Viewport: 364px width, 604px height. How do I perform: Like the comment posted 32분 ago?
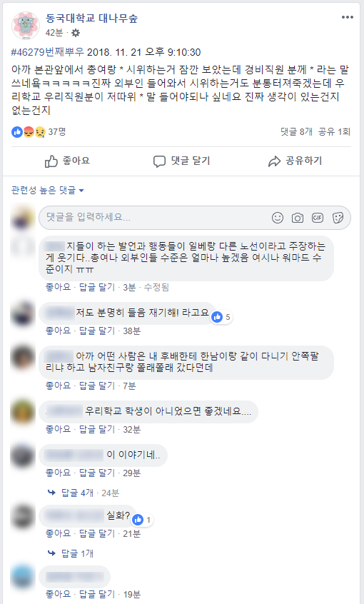coord(58,429)
